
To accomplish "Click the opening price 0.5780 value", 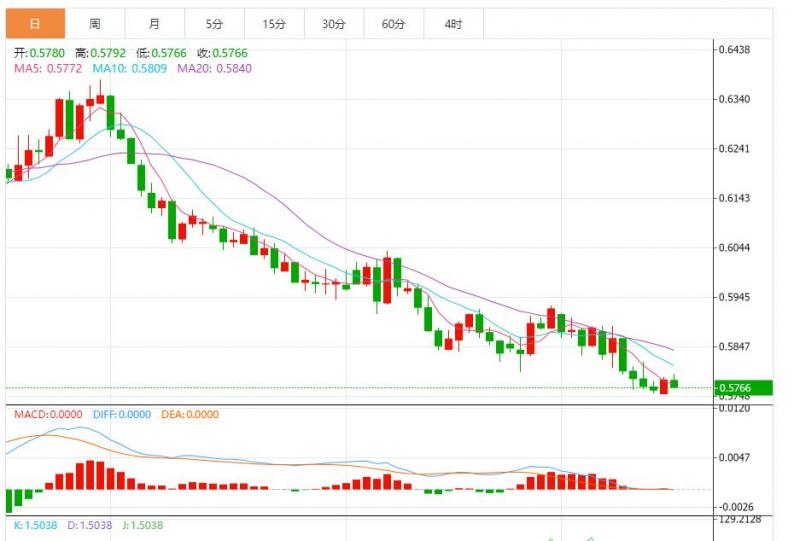I will point(47,53).
